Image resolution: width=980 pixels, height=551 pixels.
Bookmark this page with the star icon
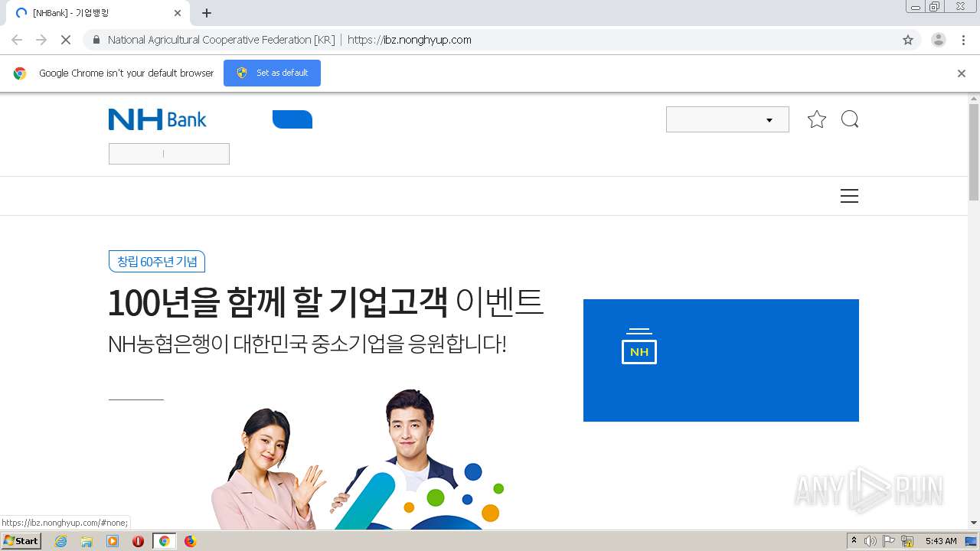pyautogui.click(x=908, y=40)
